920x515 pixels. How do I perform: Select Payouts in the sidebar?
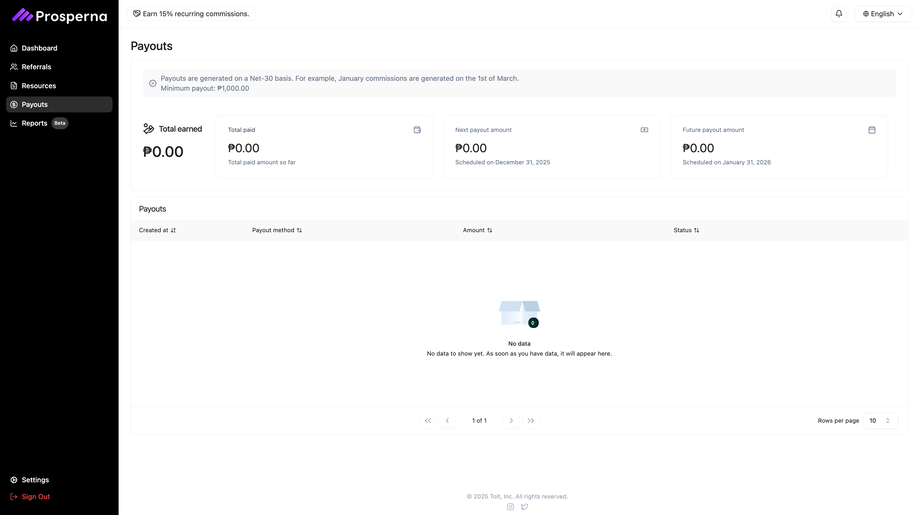(x=59, y=104)
